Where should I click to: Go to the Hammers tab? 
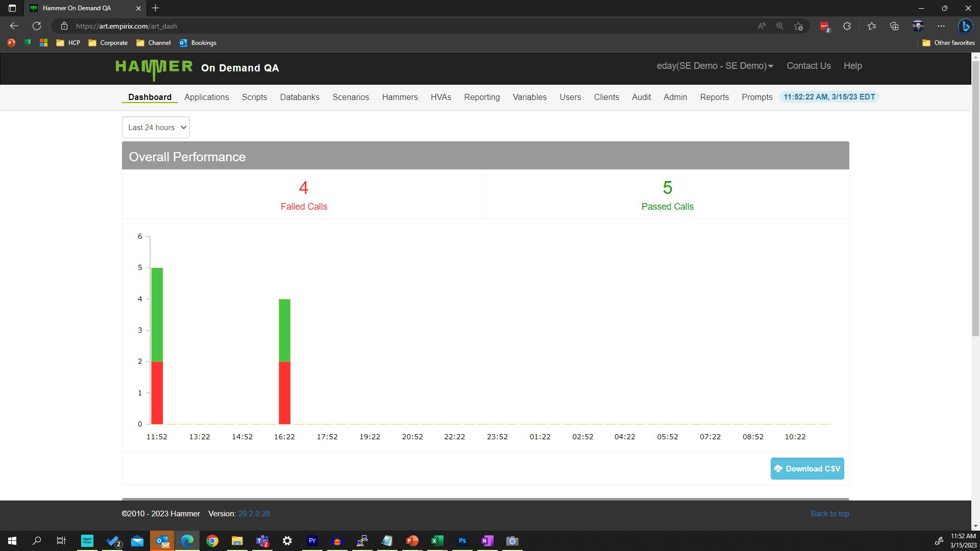tap(400, 97)
